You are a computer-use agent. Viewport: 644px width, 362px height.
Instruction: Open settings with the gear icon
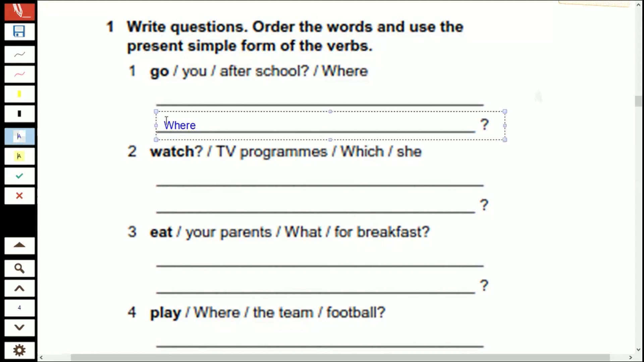pos(19,350)
